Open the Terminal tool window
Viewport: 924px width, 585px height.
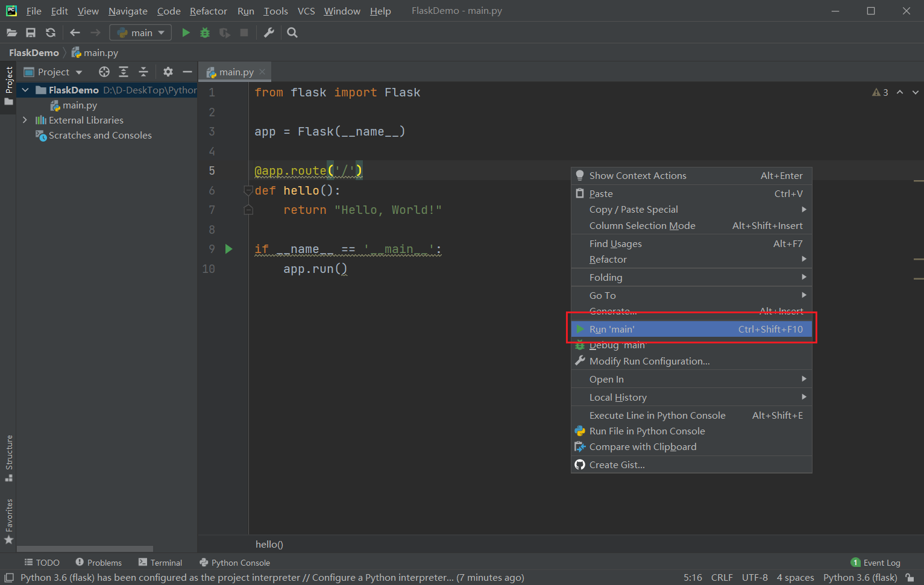click(160, 563)
